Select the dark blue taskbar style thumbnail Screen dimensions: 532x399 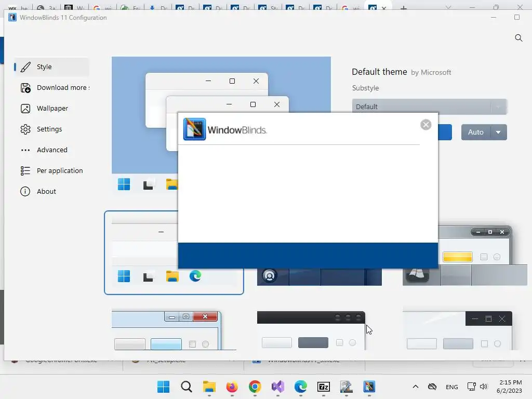(x=320, y=277)
